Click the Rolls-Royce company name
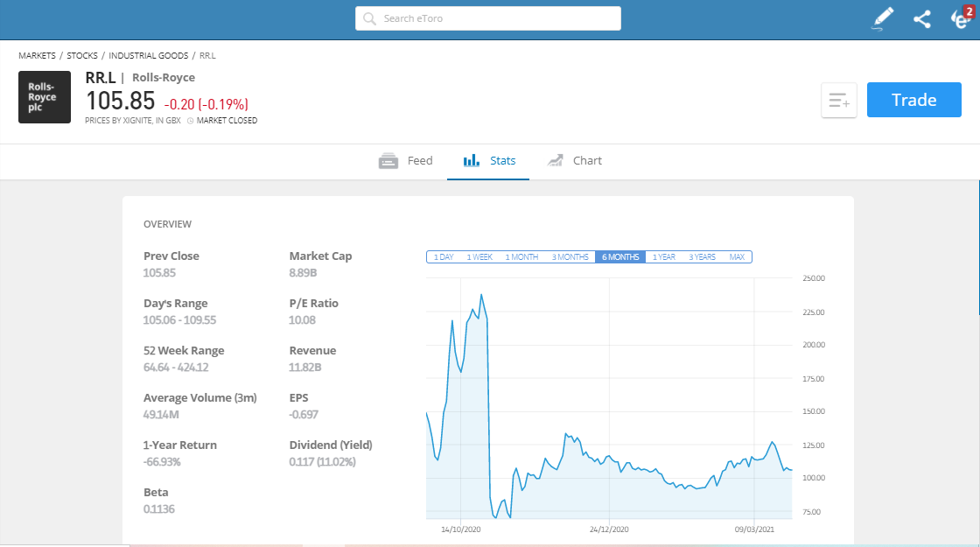Image resolution: width=980 pixels, height=547 pixels. click(x=164, y=78)
